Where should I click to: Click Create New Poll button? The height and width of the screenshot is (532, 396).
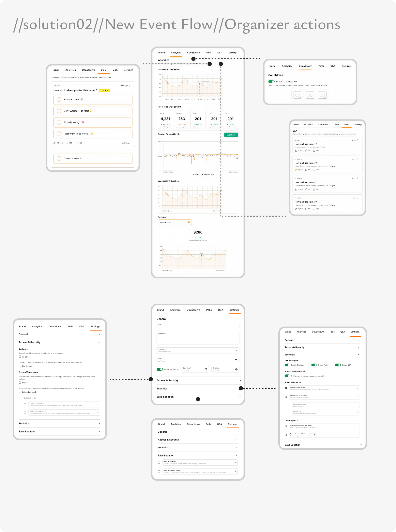[93, 159]
